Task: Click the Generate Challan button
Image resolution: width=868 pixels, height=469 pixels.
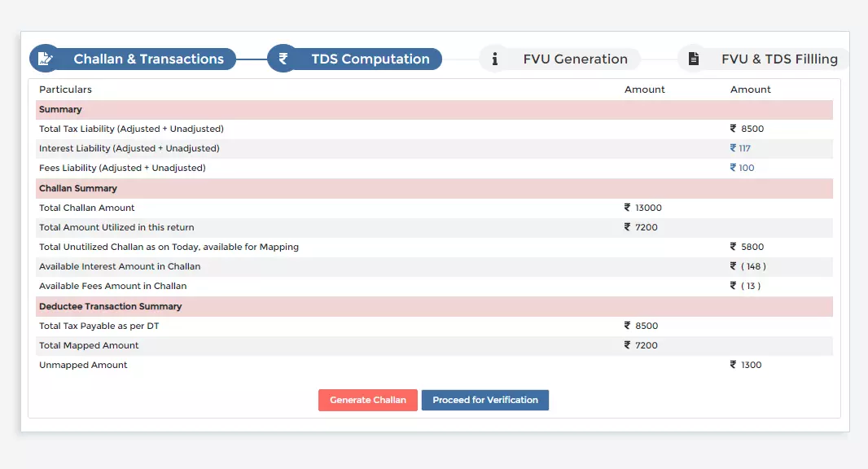Action: (367, 400)
